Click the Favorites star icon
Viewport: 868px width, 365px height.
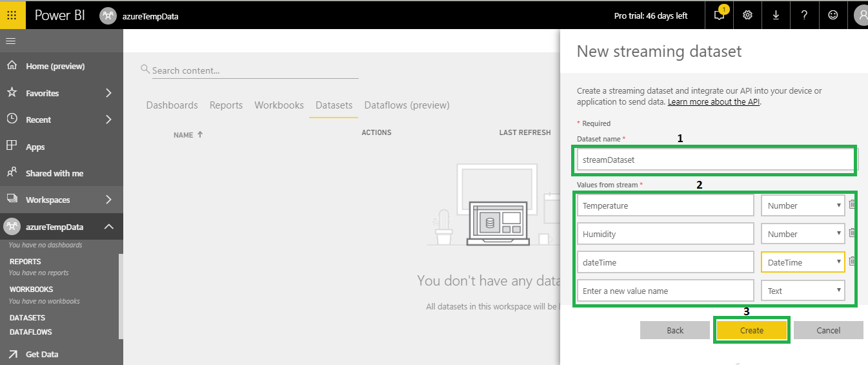pyautogui.click(x=12, y=92)
